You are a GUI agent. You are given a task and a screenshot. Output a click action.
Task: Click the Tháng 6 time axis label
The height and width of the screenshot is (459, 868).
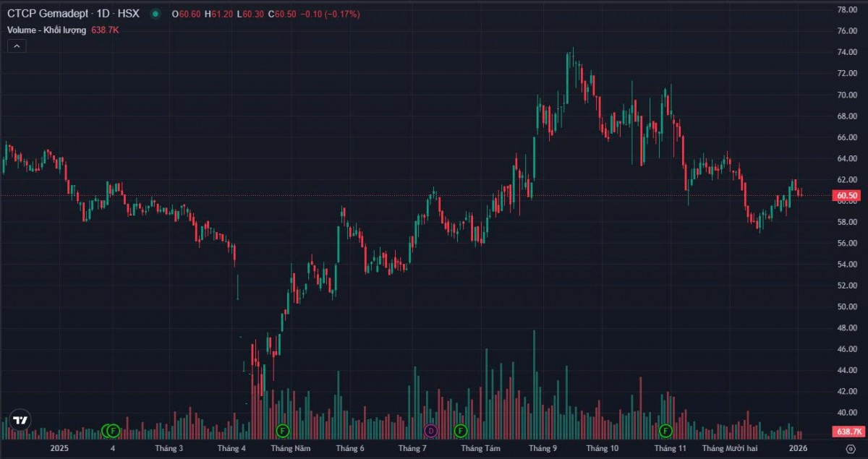(349, 449)
